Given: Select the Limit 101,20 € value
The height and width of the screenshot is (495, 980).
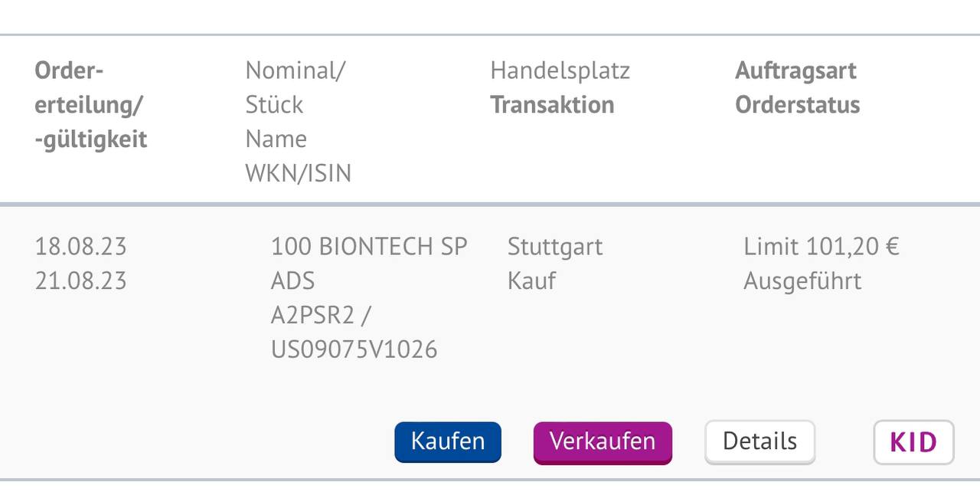Looking at the screenshot, I should click(822, 247).
